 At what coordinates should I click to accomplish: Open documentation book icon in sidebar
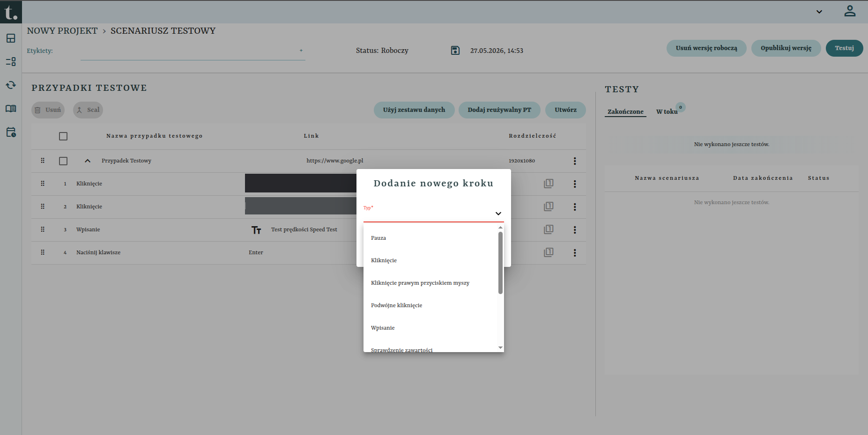click(x=11, y=109)
